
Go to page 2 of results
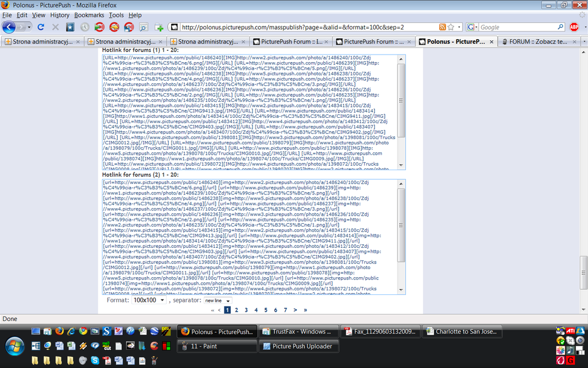[236, 310]
